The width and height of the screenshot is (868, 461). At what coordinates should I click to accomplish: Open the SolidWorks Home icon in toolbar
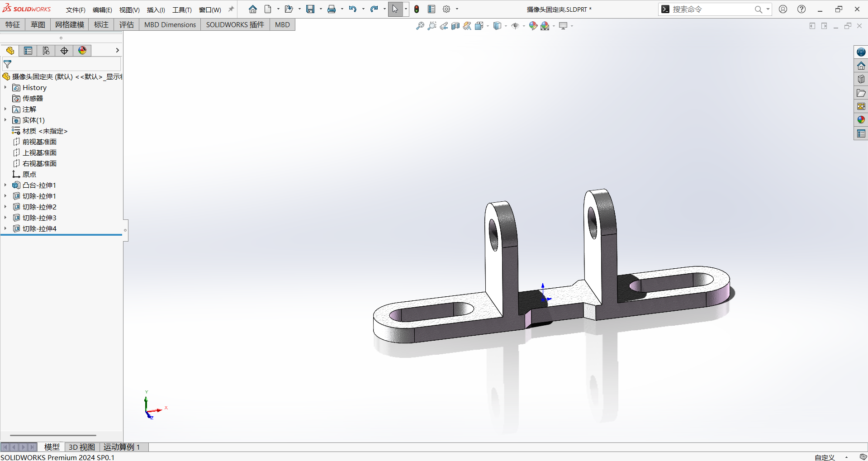[x=253, y=9]
